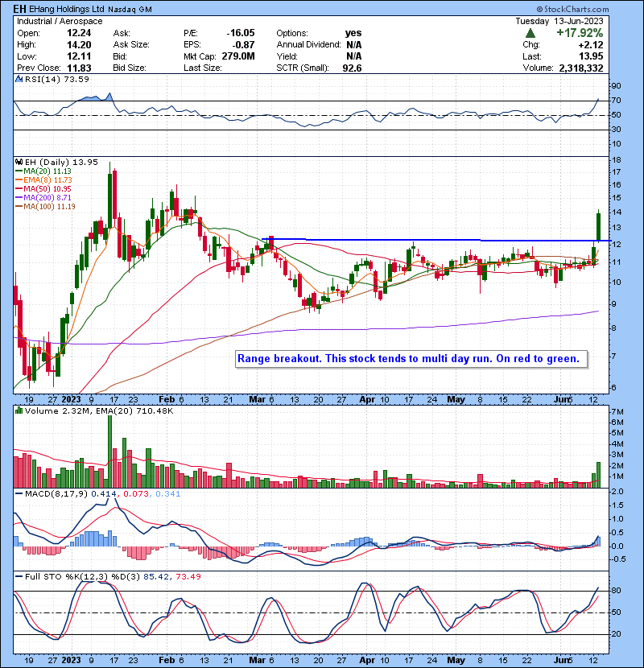Click the 2.0 MACD axis label
The width and height of the screenshot is (644, 668).
coord(617,492)
